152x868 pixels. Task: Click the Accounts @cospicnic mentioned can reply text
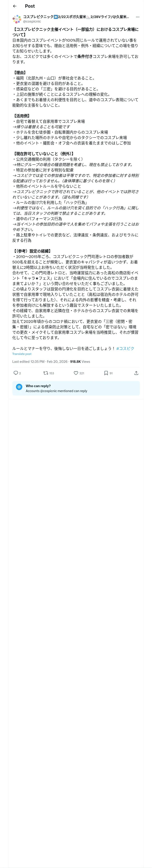tap(56, 391)
